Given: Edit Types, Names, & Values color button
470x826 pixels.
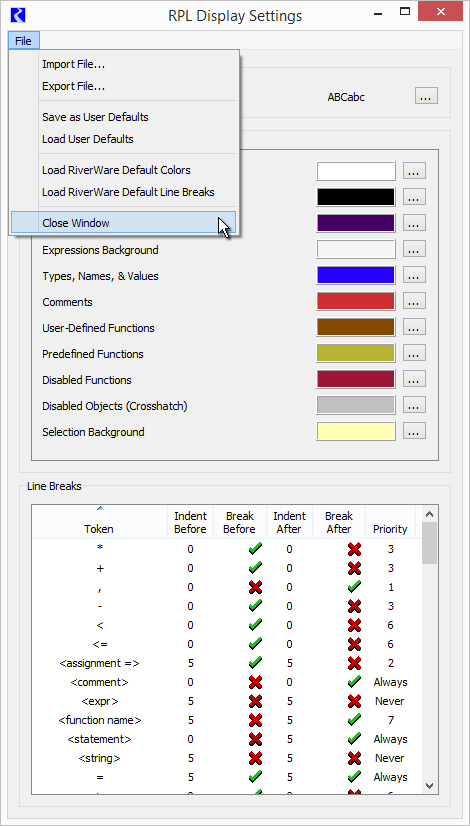Looking at the screenshot, I should click(x=414, y=276).
